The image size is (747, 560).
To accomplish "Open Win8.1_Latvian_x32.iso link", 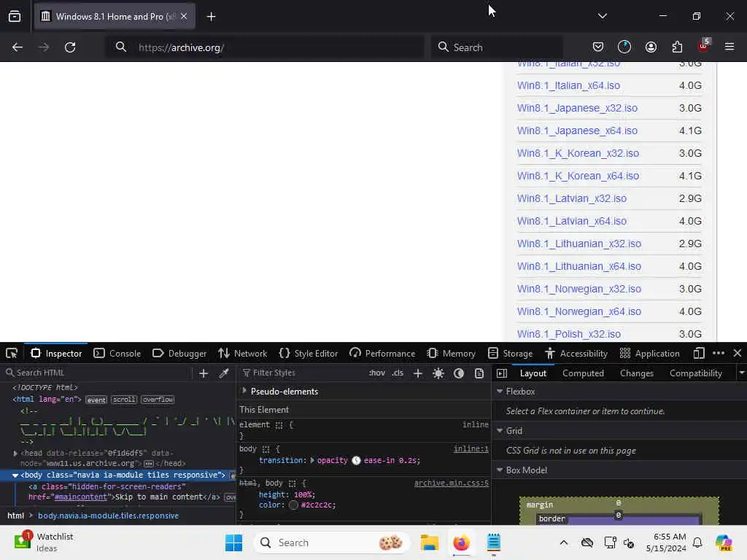I will pos(572,198).
